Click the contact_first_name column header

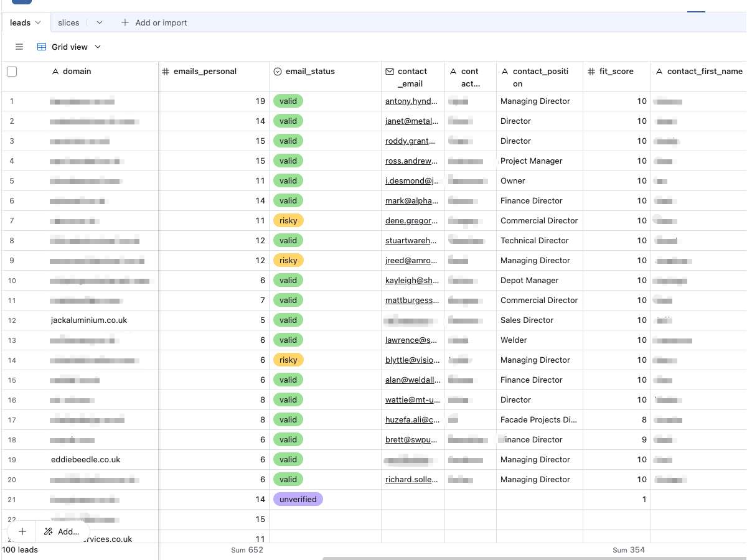(699, 76)
